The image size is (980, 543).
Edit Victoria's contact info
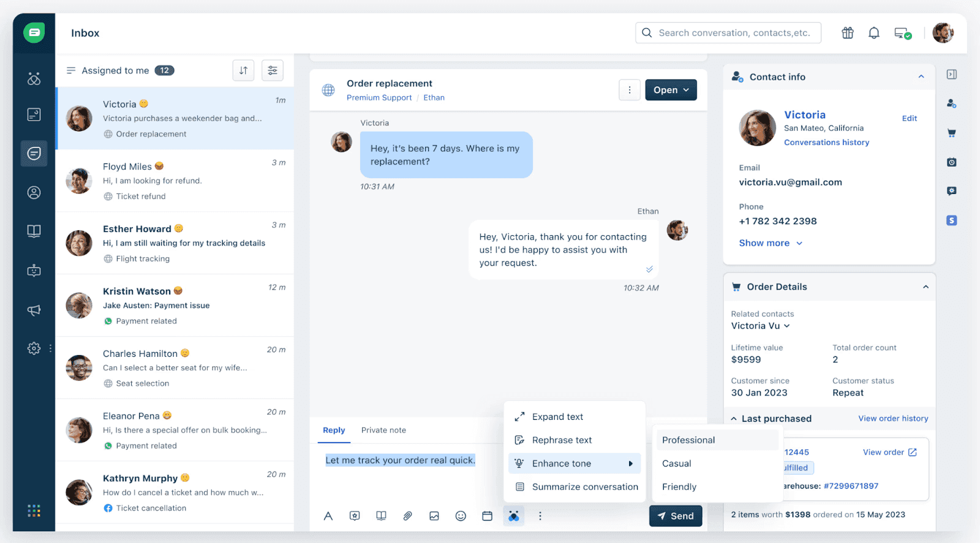tap(910, 118)
